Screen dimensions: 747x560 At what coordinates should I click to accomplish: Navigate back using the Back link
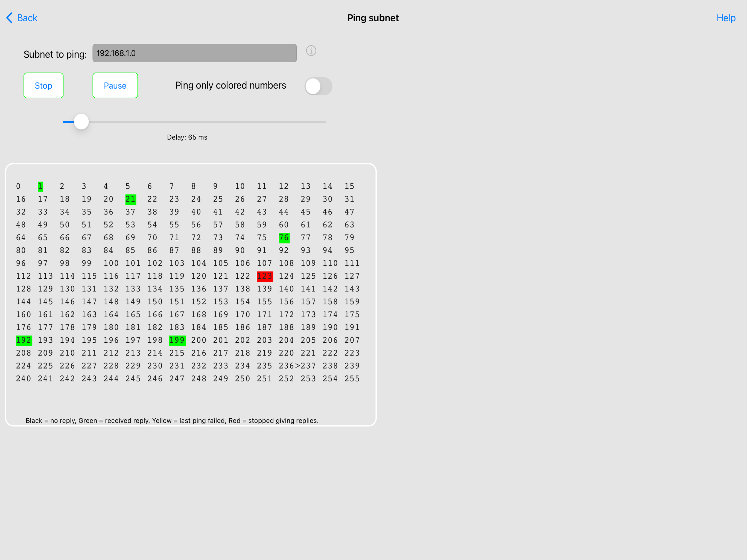click(x=27, y=18)
